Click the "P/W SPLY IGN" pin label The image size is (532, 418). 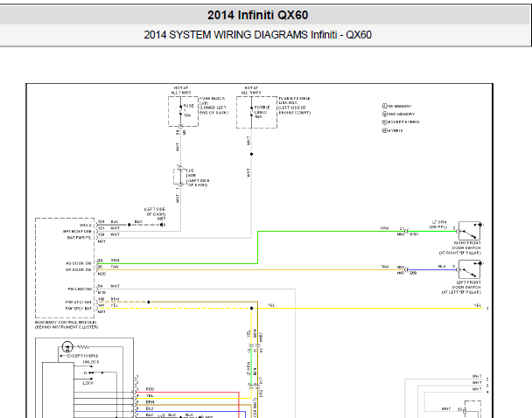(x=79, y=302)
